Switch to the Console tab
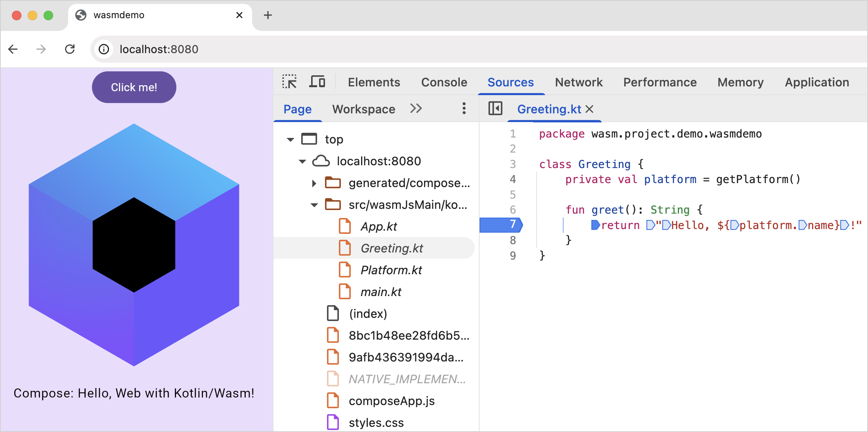The height and width of the screenshot is (432, 868). [x=444, y=82]
